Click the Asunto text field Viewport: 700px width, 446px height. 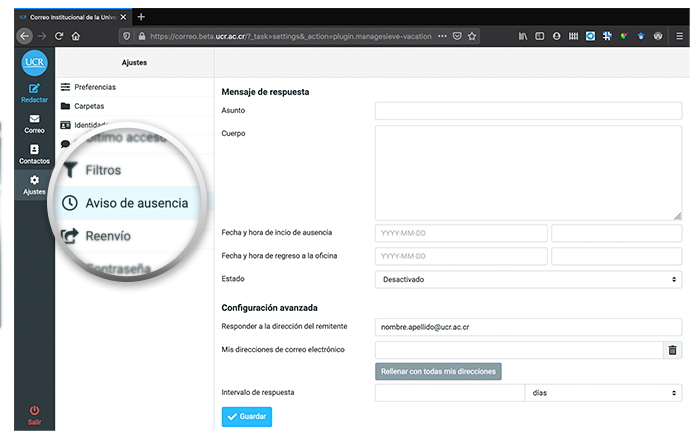point(528,111)
